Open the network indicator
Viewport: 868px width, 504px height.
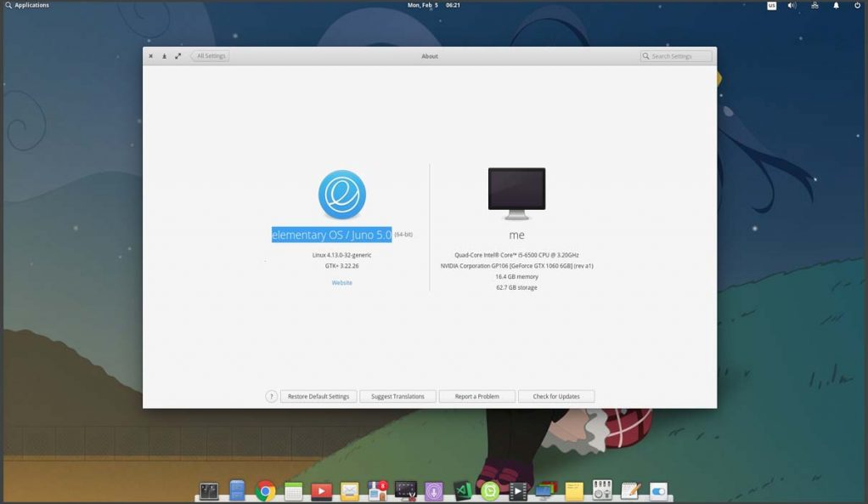(814, 6)
